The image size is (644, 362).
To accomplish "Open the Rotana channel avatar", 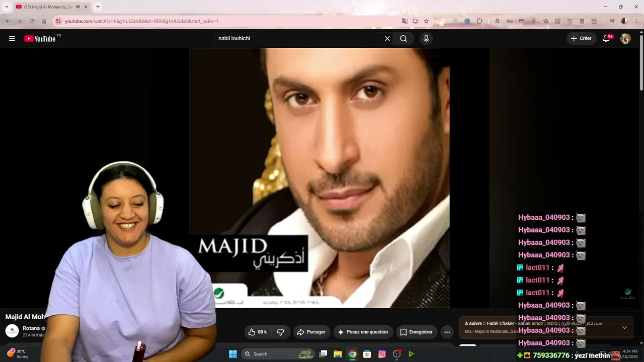I will tap(12, 331).
